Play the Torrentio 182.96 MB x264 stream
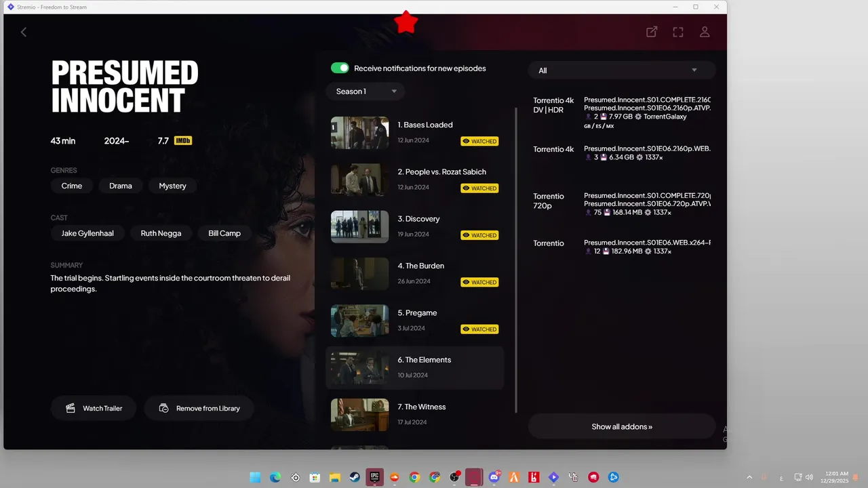The height and width of the screenshot is (488, 868). 622,247
